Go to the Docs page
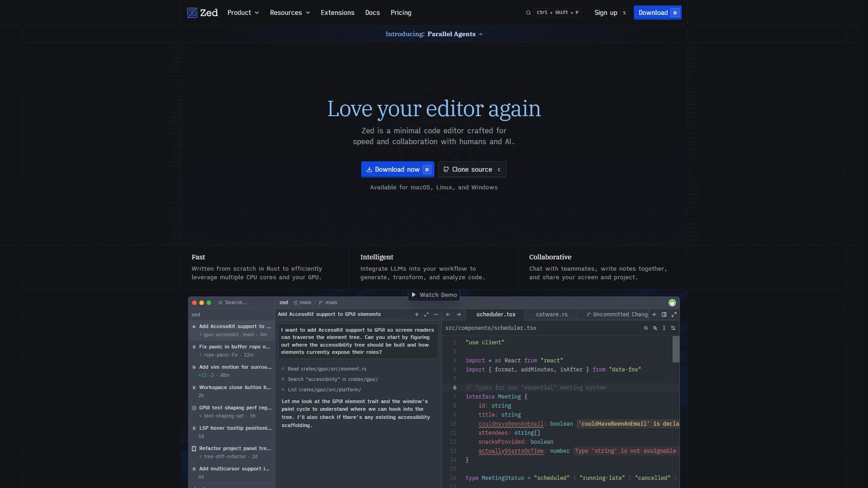 click(x=372, y=13)
